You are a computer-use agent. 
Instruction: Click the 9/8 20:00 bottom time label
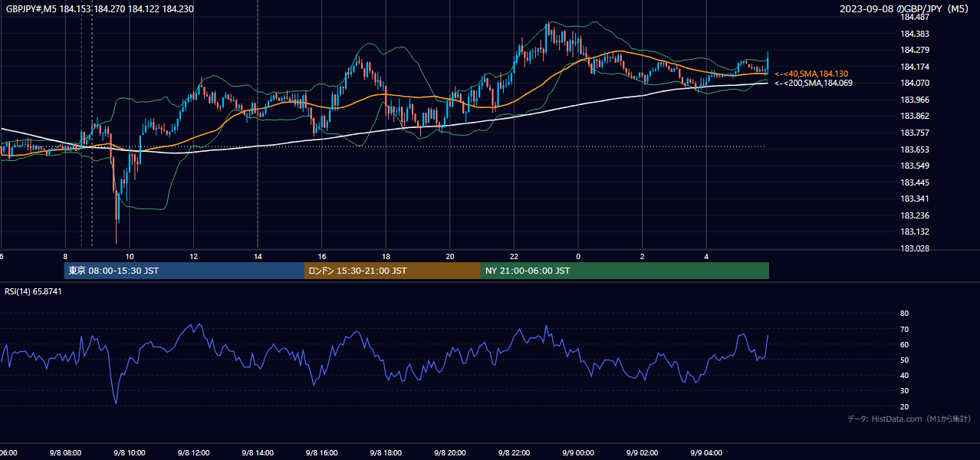[x=449, y=453]
